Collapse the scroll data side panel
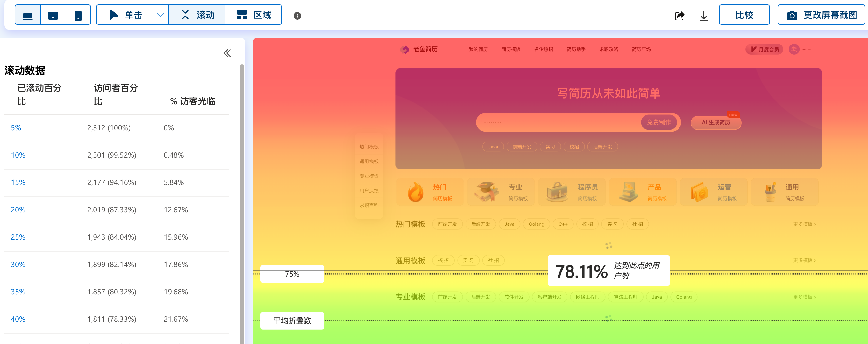868x344 pixels. (227, 53)
